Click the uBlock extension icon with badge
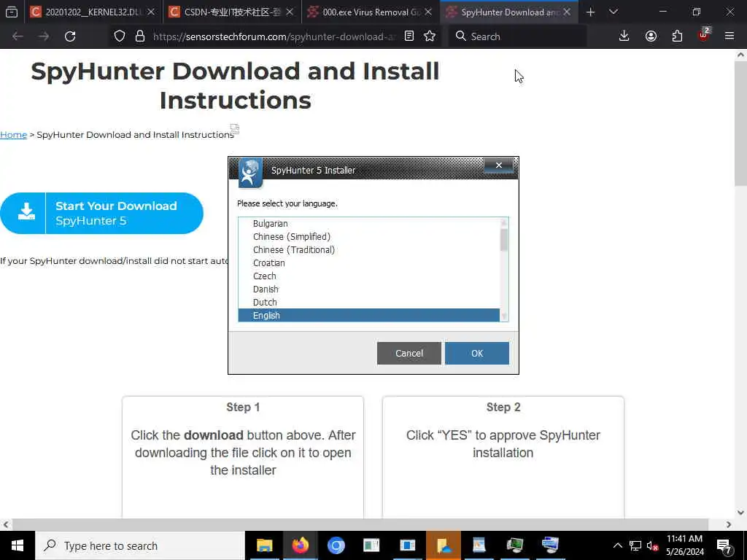 (704, 35)
